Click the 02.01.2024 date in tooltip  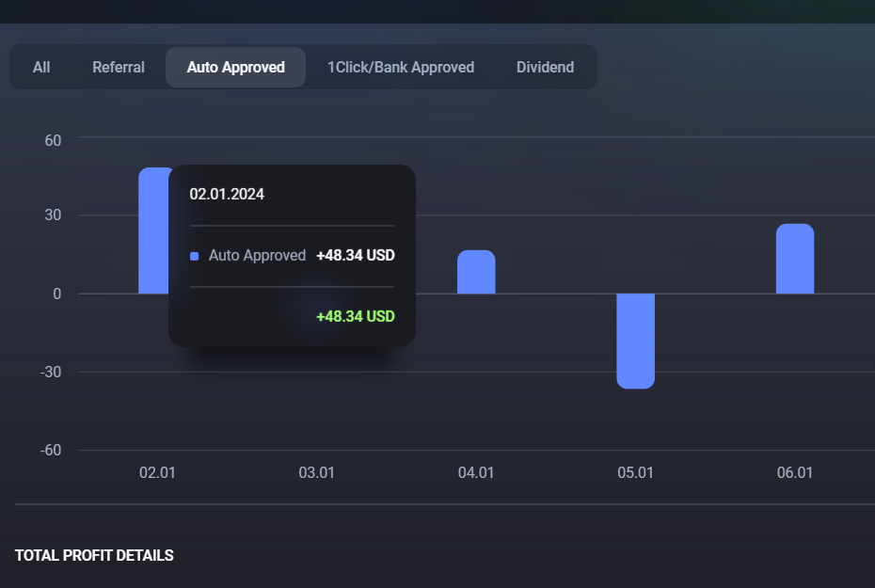click(227, 195)
